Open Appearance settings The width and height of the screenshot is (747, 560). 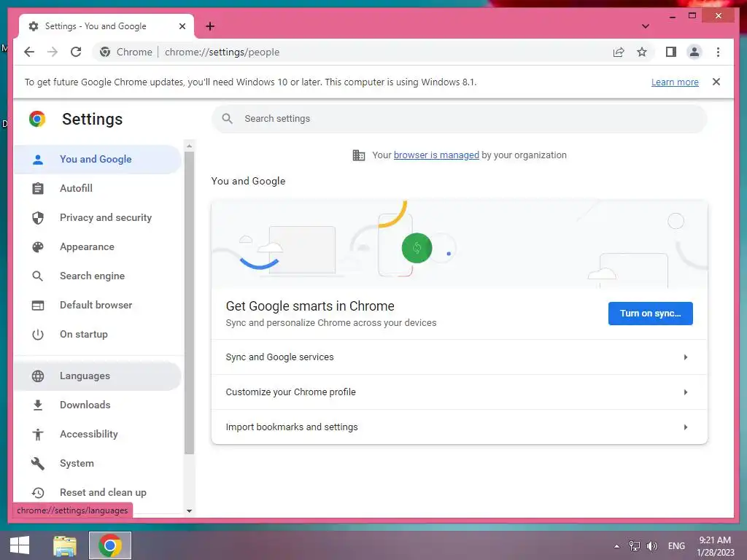pyautogui.click(x=98, y=246)
